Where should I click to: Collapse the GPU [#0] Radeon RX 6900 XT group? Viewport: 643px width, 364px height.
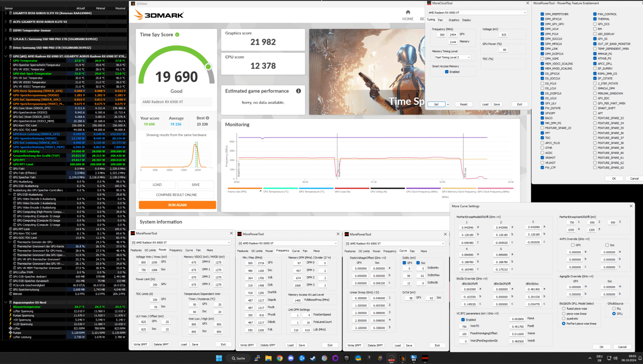click(x=5, y=56)
